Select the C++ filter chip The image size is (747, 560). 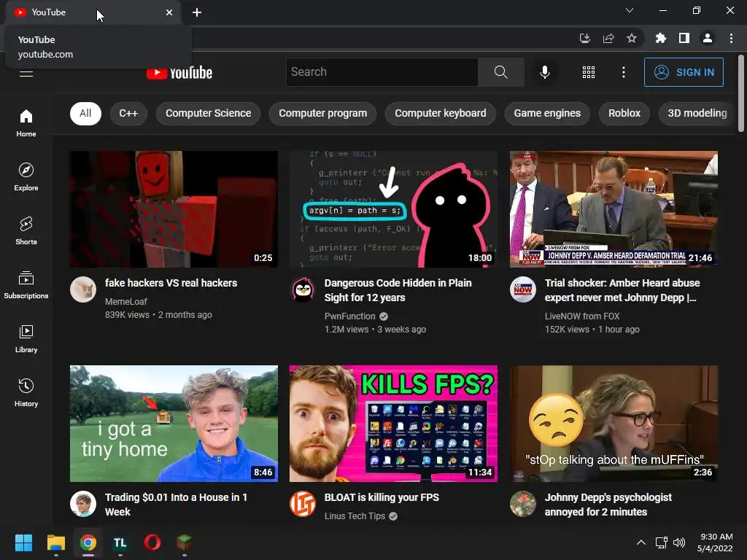click(128, 113)
